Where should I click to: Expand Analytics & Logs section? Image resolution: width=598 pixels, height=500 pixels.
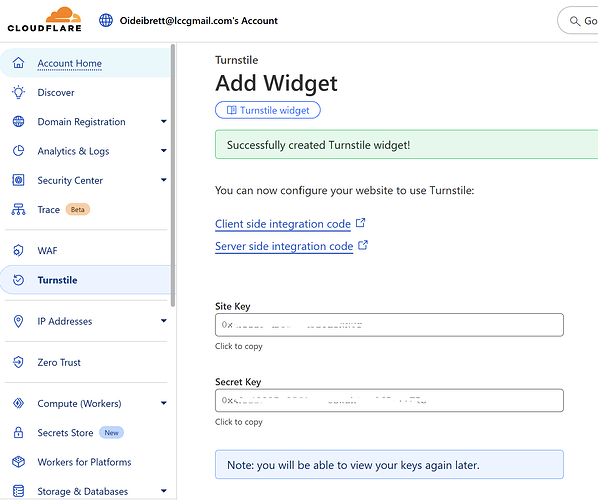[x=164, y=151]
